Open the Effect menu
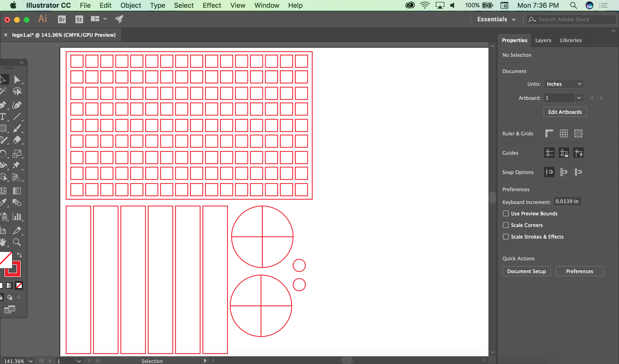619x364 pixels. click(212, 5)
